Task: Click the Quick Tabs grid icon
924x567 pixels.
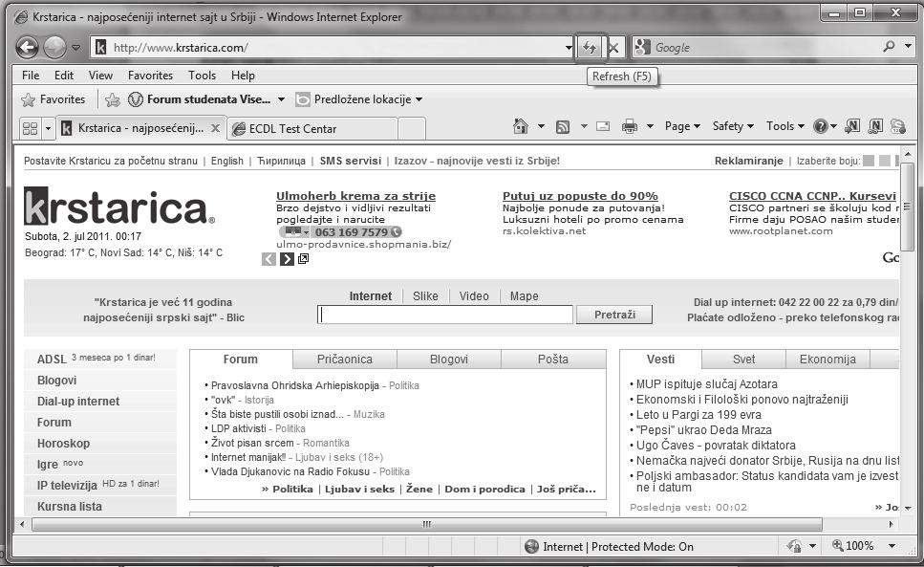Action: click(x=30, y=128)
